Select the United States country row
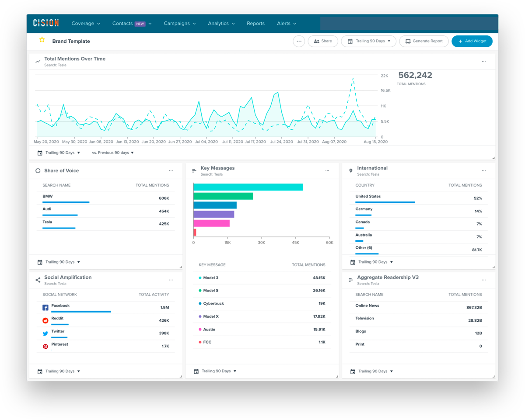 click(x=419, y=198)
